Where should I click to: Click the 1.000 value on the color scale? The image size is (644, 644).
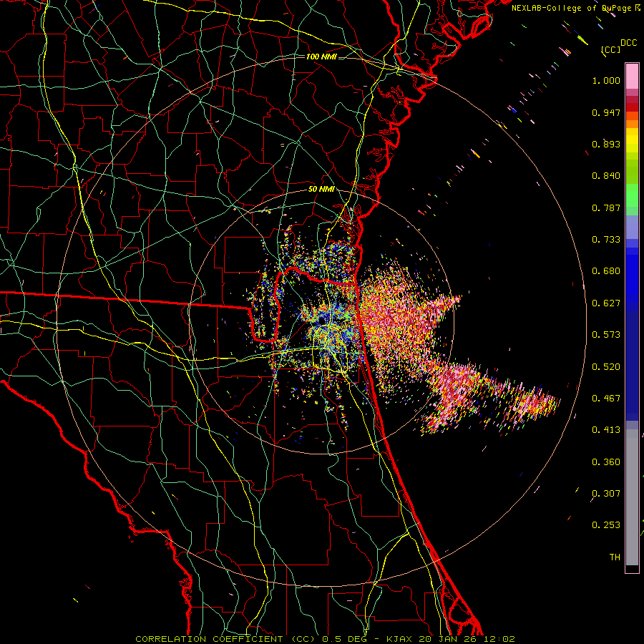606,80
